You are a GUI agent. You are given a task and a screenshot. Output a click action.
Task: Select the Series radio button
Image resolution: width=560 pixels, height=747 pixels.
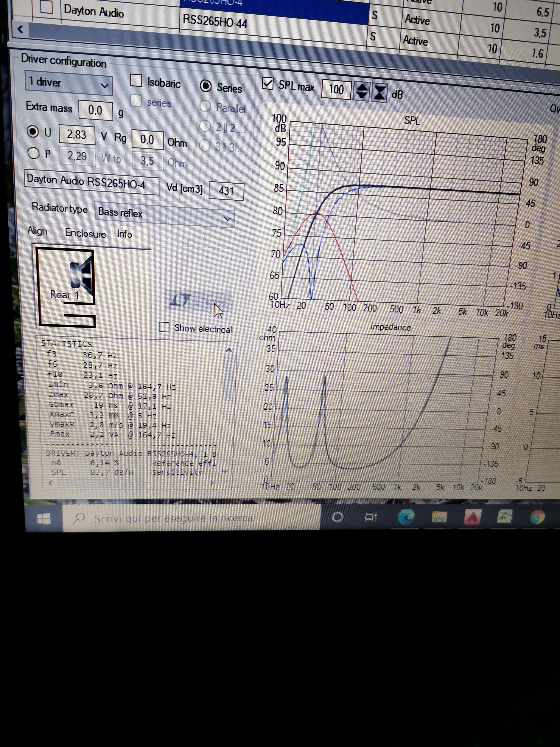coord(206,86)
